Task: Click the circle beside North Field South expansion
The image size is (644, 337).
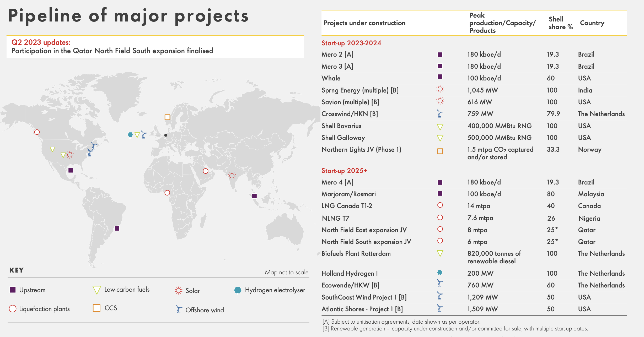Action: tap(440, 241)
